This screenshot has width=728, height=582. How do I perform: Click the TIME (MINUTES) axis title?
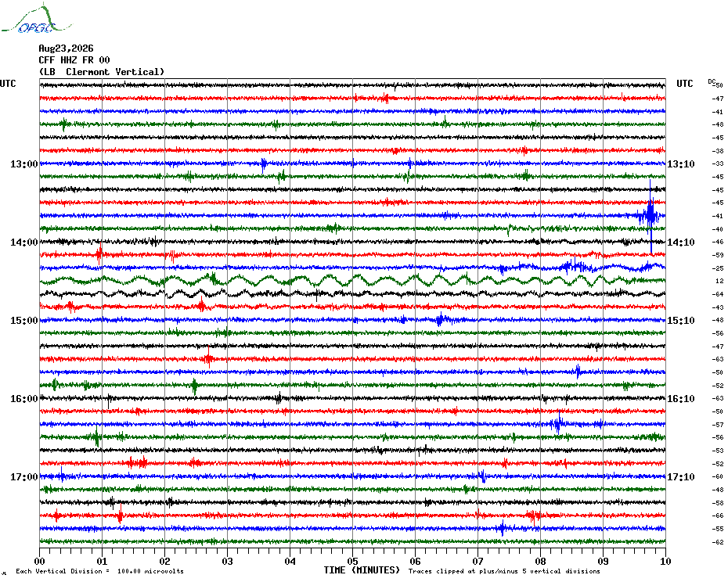tap(362, 570)
